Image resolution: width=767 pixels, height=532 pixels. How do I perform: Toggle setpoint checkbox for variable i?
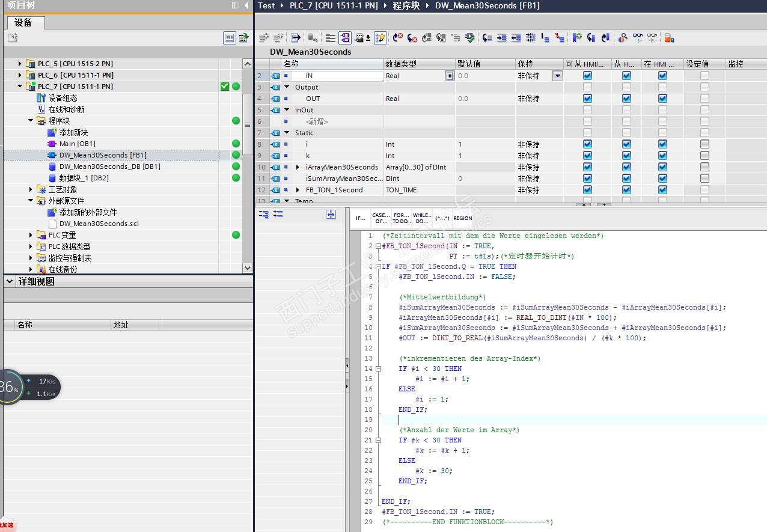pyautogui.click(x=704, y=144)
